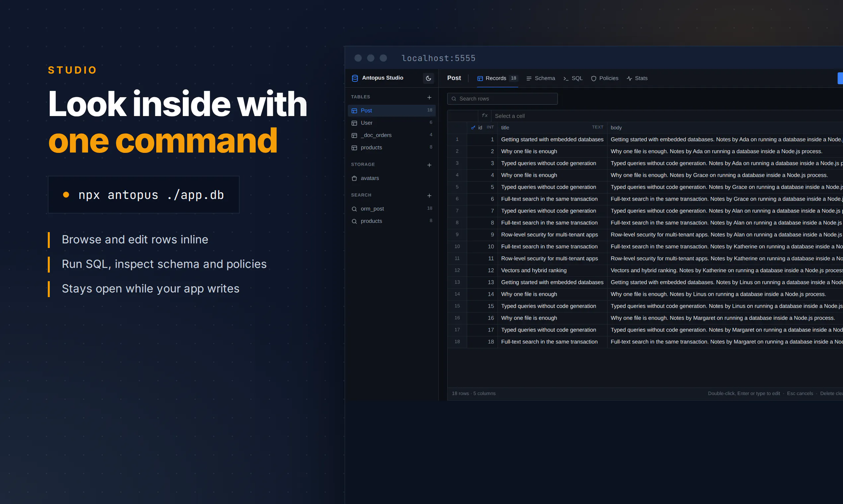Add a new table with plus icon
The image size is (843, 504).
click(429, 97)
